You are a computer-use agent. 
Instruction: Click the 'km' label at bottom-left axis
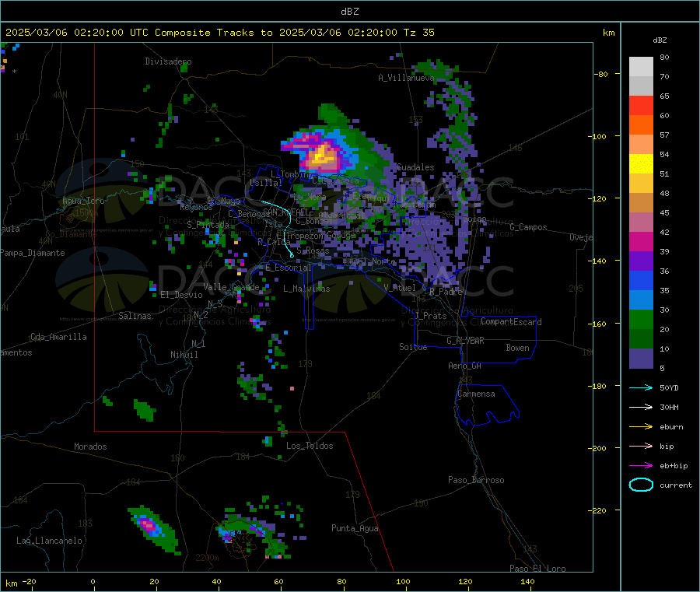coord(11,583)
